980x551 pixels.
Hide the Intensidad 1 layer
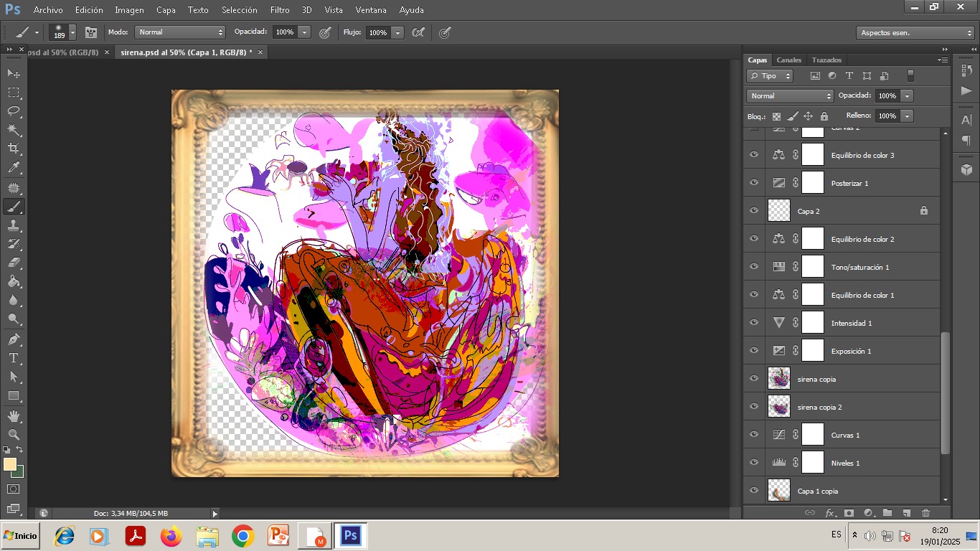click(754, 323)
